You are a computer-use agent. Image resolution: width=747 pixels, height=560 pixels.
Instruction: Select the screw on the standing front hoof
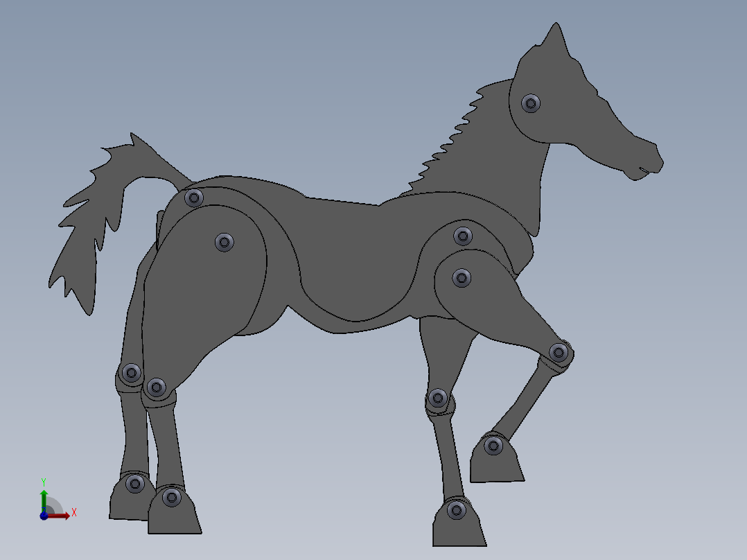click(457, 510)
